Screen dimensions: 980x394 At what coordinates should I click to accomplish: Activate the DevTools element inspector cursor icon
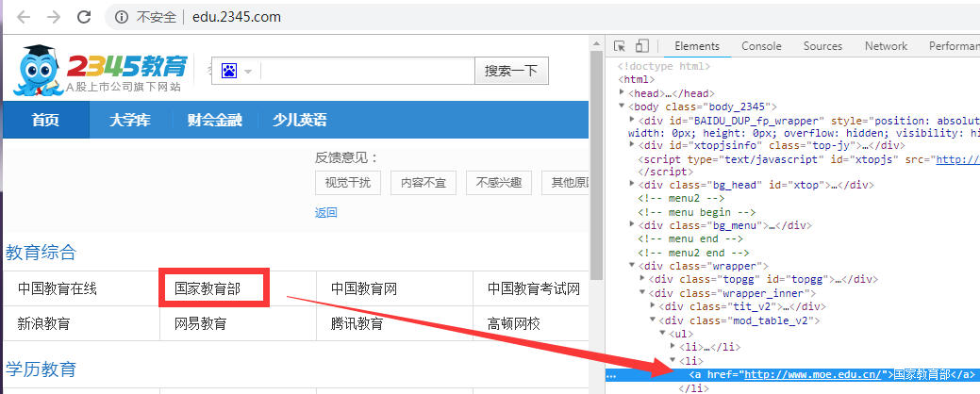click(x=620, y=46)
